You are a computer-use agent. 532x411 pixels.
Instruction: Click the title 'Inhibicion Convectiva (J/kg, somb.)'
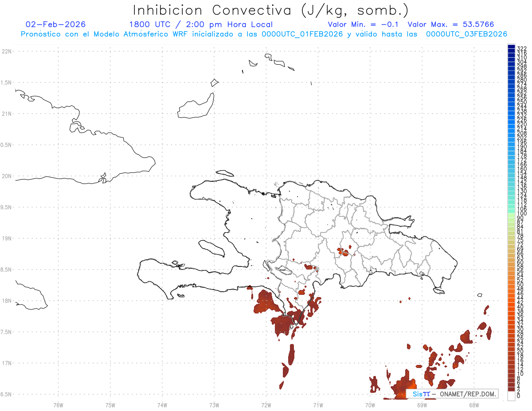click(x=270, y=11)
